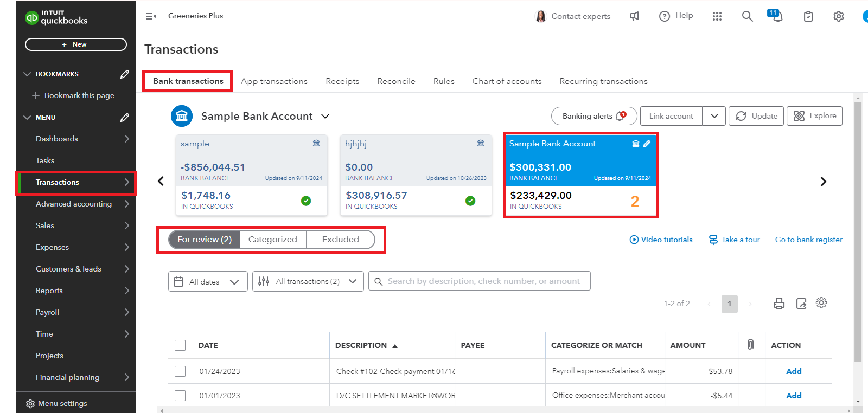Edit menu with pencil icon
This screenshot has height=413, width=868.
(x=125, y=118)
